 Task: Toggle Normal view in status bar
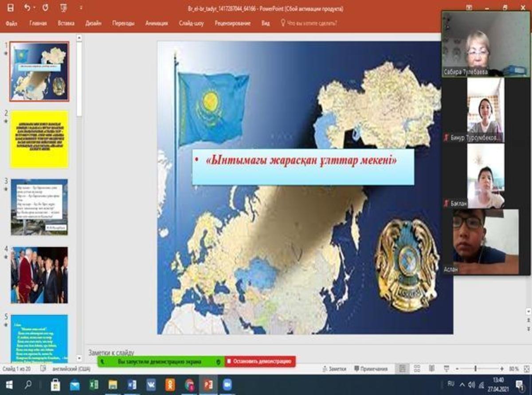[402, 368]
